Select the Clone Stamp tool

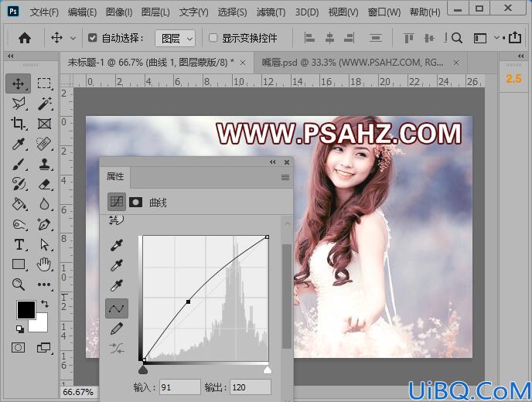coord(44,164)
